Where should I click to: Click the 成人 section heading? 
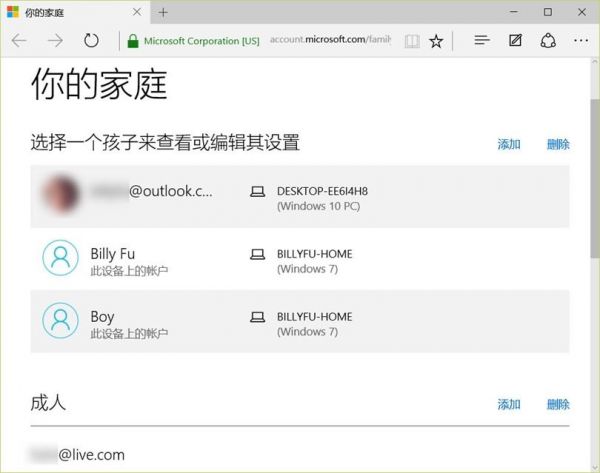(48, 403)
